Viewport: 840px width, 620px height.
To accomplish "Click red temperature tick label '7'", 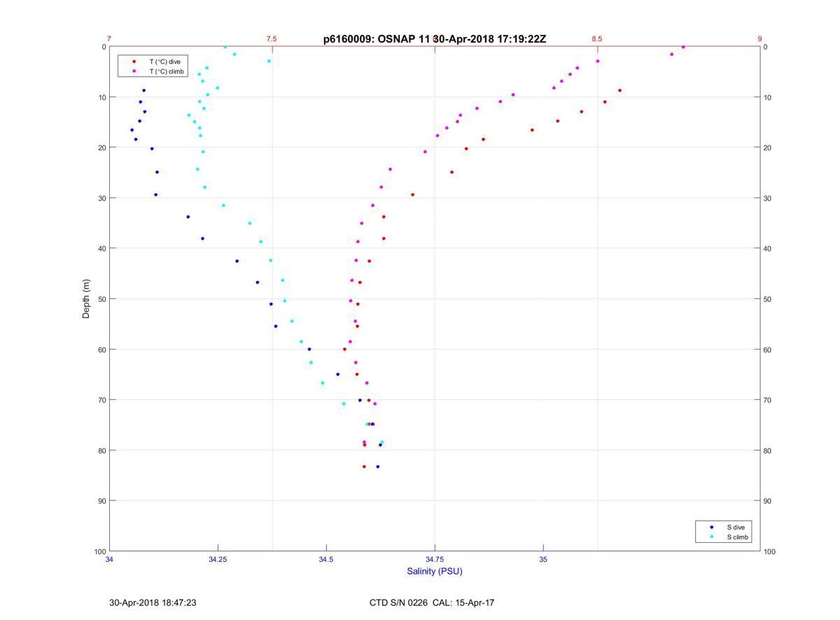I will tap(108, 39).
